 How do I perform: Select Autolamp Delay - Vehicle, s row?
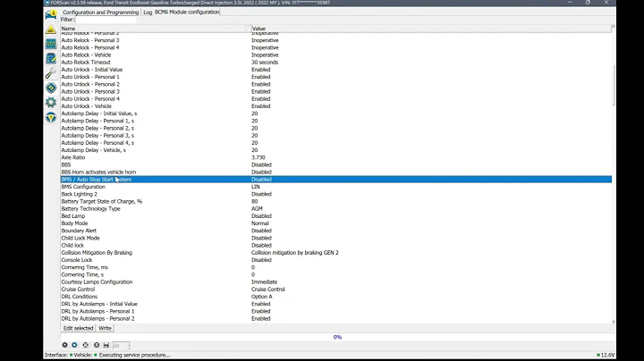tap(336, 150)
